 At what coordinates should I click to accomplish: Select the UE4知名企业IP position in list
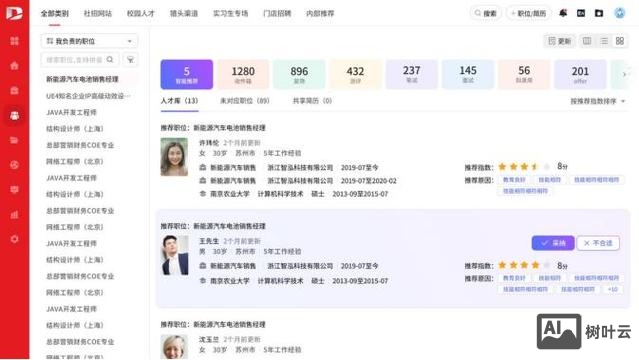click(88, 96)
